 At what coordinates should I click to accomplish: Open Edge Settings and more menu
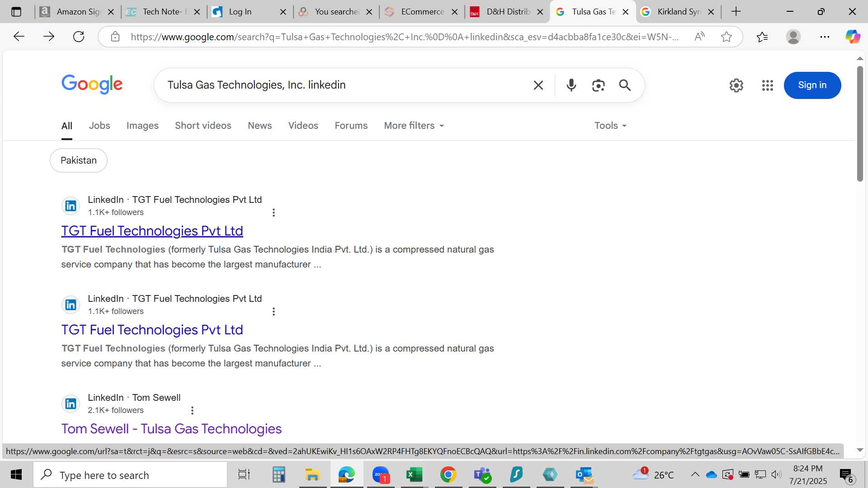click(x=825, y=37)
